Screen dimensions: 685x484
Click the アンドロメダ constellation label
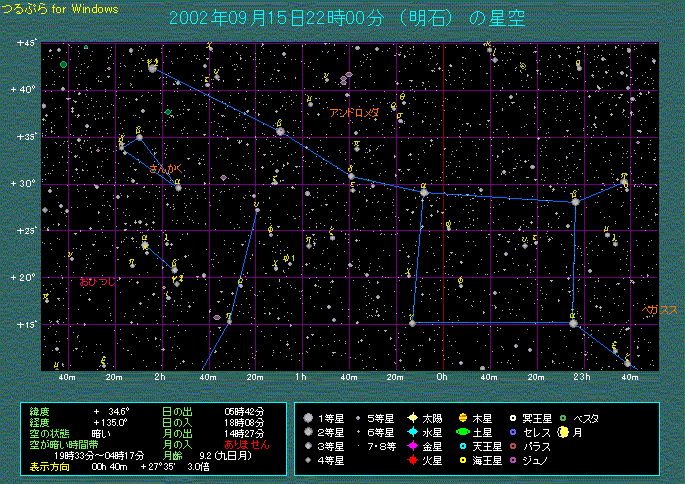tap(354, 113)
